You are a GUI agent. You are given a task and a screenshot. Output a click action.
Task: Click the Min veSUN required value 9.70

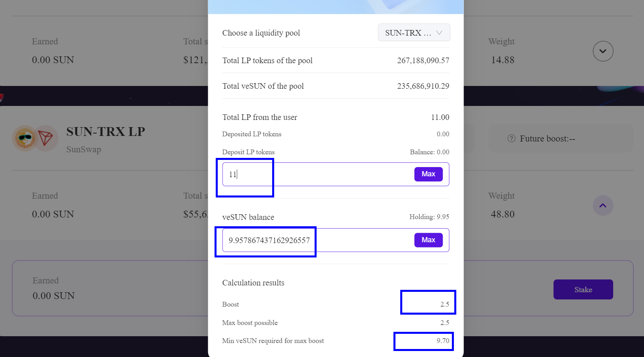(x=443, y=341)
